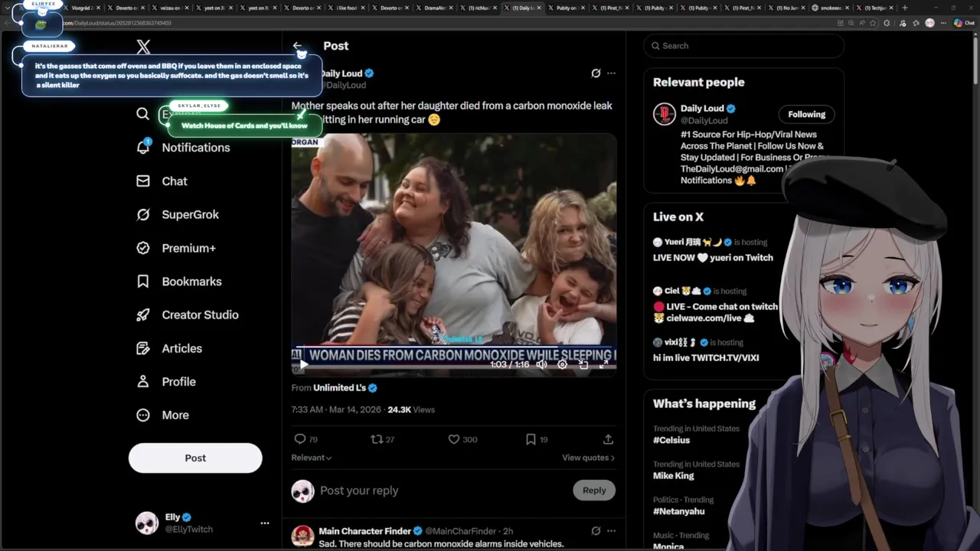Open trending topic #Netanyahu
The image size is (980, 551).
pos(678,511)
